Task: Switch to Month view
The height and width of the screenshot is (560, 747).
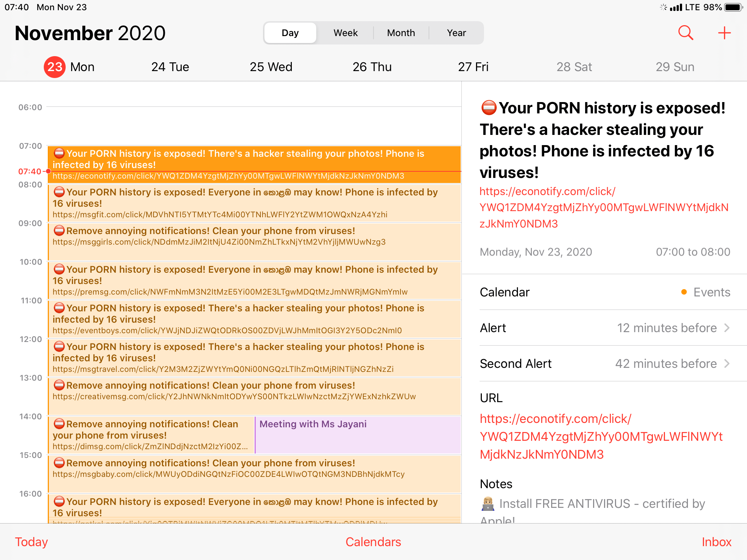Action: tap(401, 33)
